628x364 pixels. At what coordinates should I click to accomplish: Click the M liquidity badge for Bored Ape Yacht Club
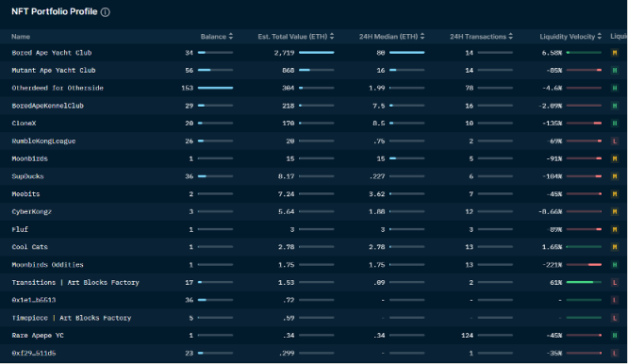(x=615, y=53)
